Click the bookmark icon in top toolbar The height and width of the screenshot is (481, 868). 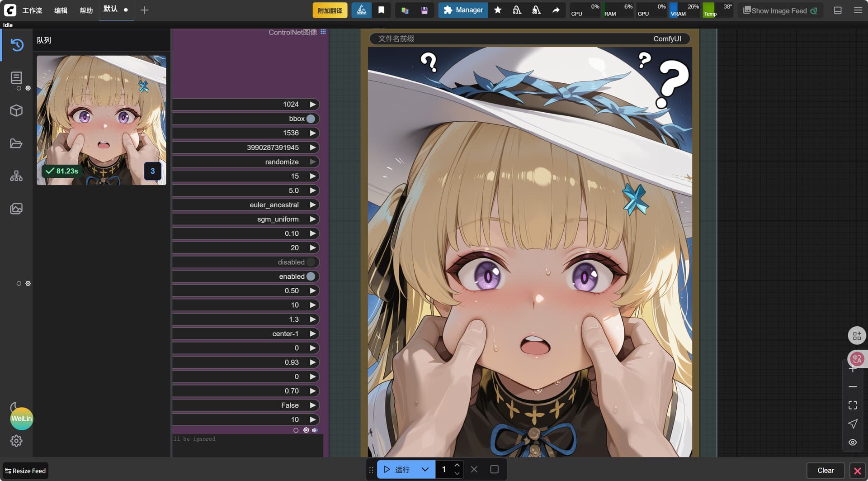click(x=381, y=10)
